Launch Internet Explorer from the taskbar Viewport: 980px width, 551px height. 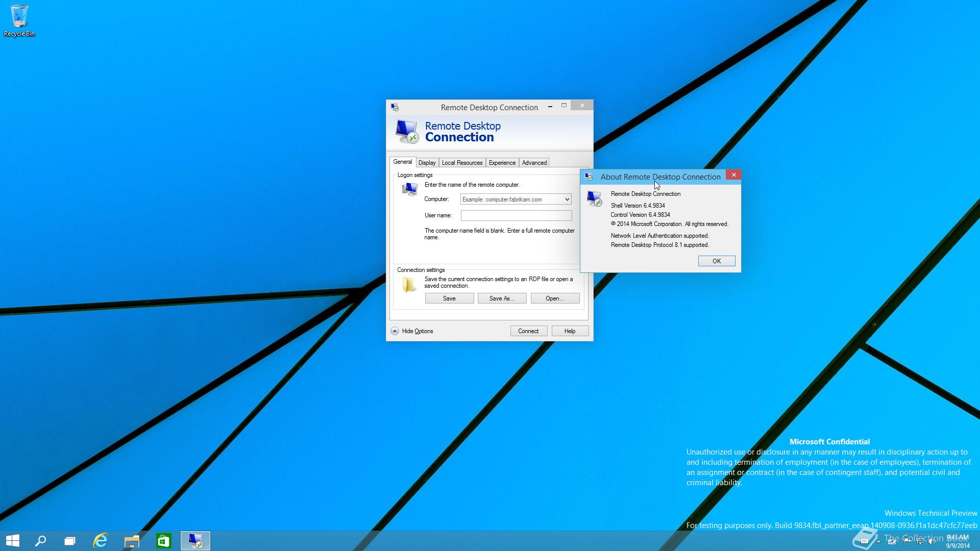point(101,541)
